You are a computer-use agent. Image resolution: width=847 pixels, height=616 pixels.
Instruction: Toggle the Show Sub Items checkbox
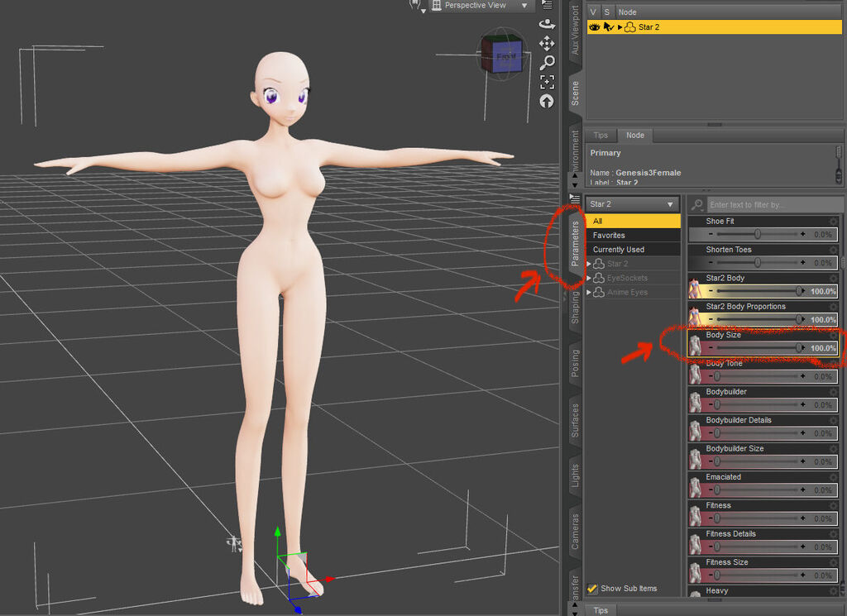(592, 589)
